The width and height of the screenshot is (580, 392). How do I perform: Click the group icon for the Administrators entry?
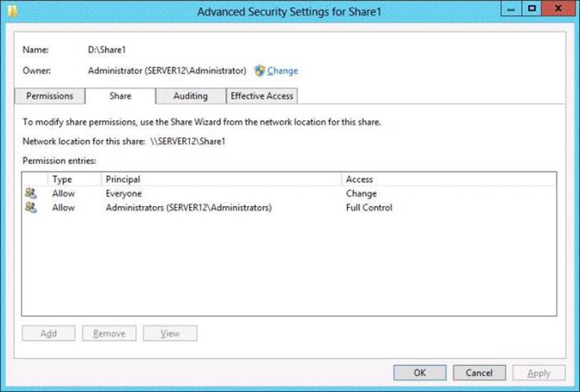tap(30, 207)
